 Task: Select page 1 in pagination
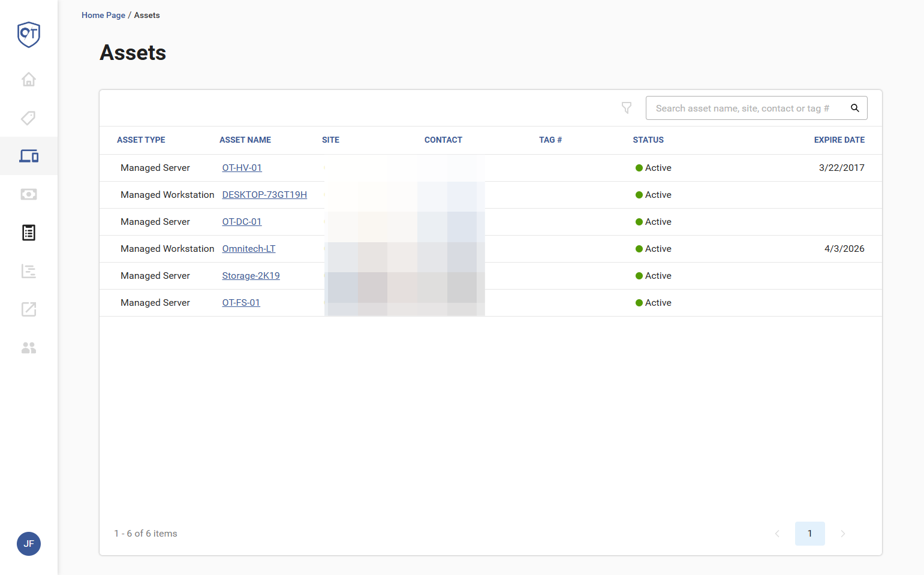click(x=810, y=534)
